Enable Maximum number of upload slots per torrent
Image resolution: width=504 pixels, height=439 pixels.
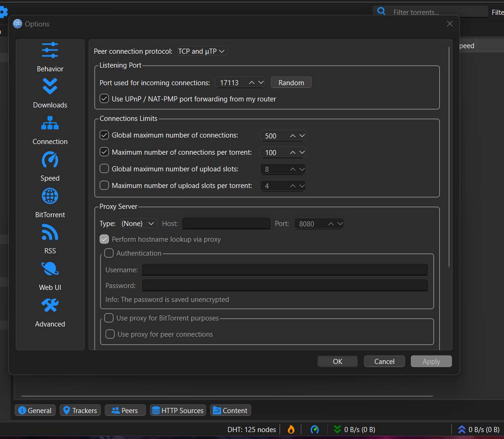(x=104, y=185)
